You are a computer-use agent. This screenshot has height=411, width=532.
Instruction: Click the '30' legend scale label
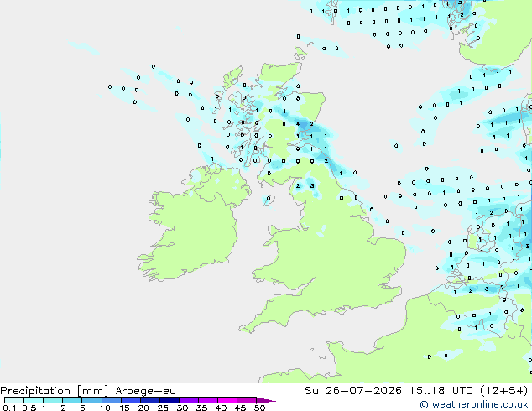pos(182,408)
